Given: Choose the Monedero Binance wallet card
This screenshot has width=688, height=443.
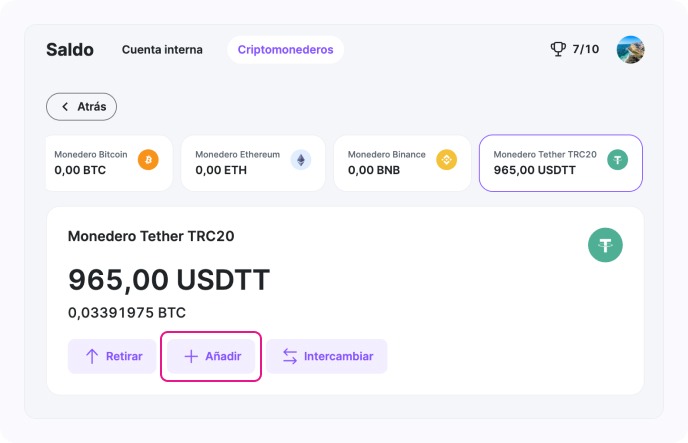Looking at the screenshot, I should (401, 163).
